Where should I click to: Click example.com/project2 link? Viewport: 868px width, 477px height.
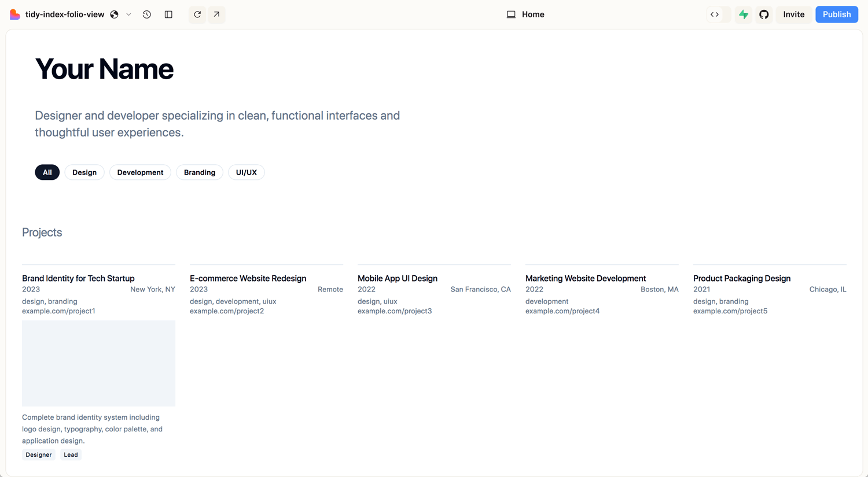tap(227, 311)
